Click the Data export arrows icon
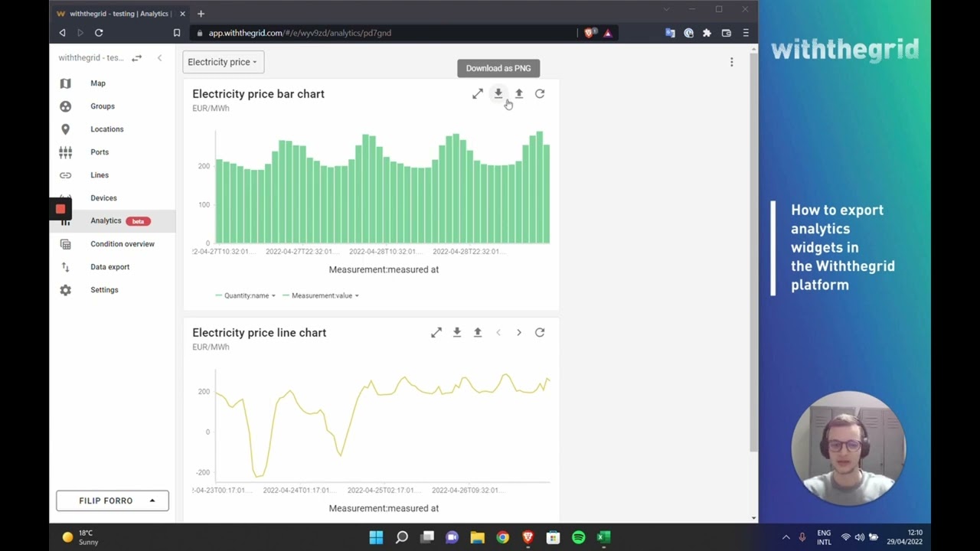This screenshot has height=551, width=980. coord(65,267)
